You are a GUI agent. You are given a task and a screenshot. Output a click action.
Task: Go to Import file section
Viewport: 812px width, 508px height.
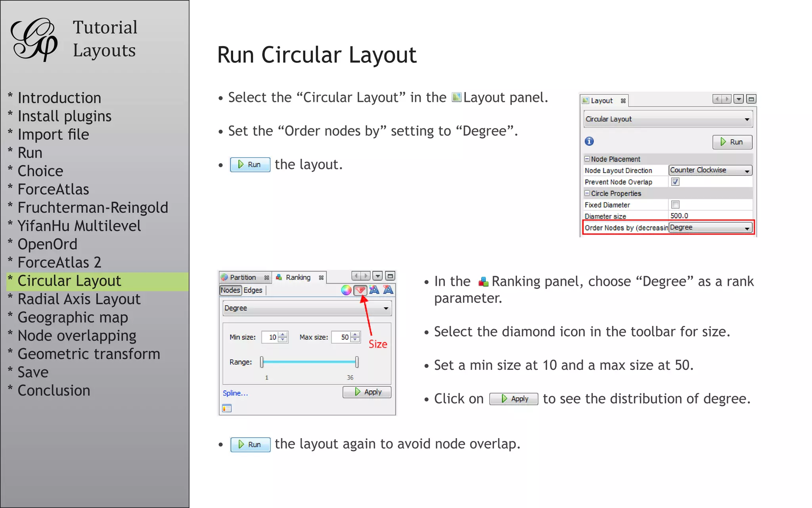[53, 135]
